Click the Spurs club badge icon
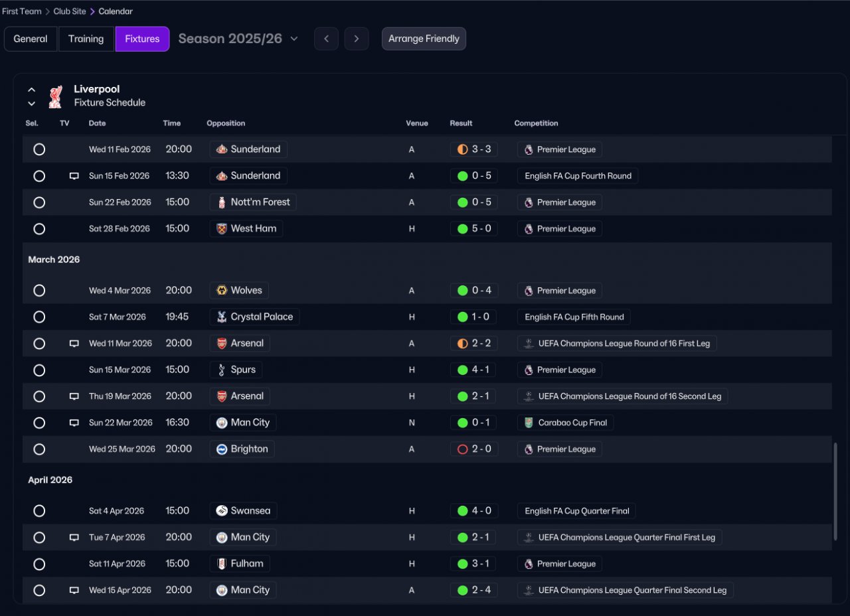Screen dimensions: 850x616 click(222, 370)
